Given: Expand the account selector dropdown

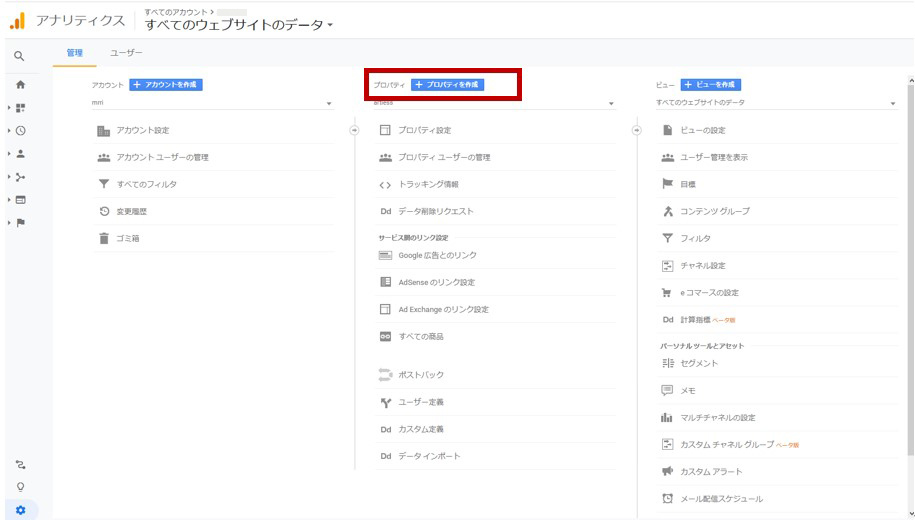Looking at the screenshot, I should [328, 104].
